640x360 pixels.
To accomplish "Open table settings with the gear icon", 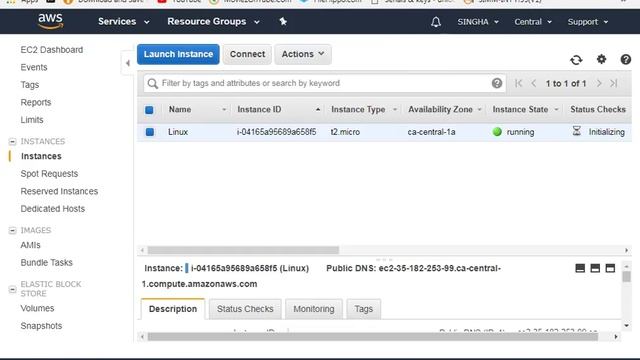I will tap(601, 59).
